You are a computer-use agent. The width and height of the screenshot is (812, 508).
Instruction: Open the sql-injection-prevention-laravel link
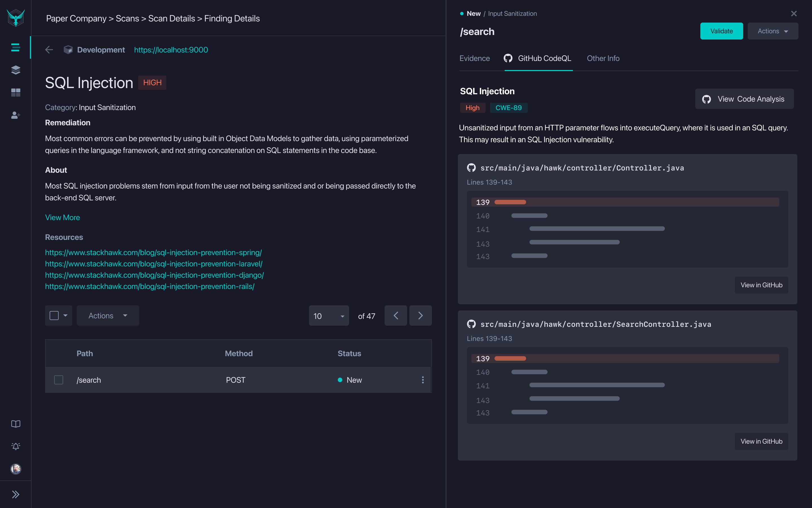154,264
